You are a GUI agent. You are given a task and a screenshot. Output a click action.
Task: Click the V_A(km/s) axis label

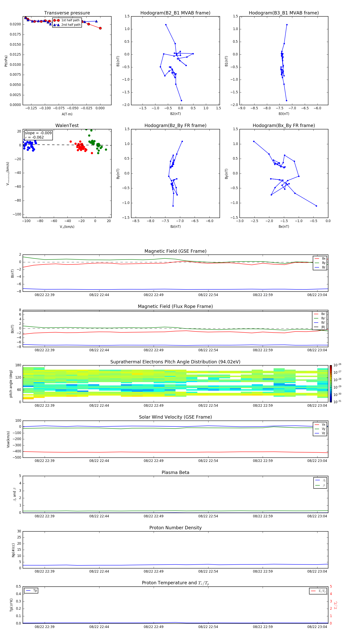click(67, 227)
